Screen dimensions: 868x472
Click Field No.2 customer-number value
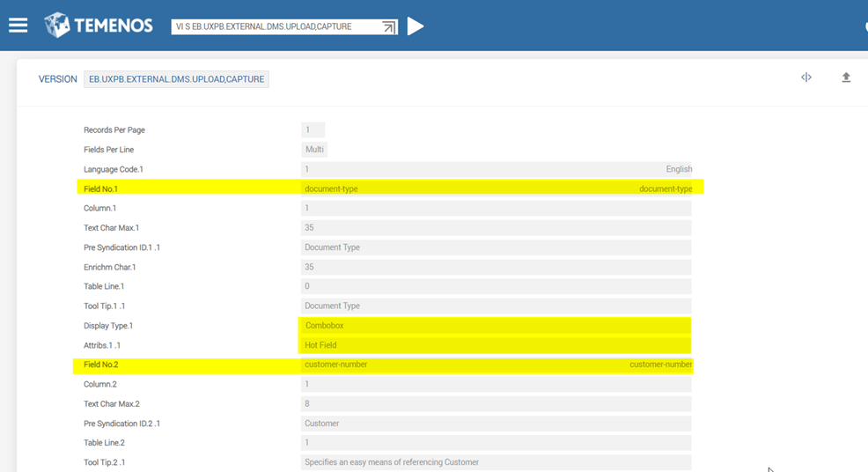click(x=495, y=365)
